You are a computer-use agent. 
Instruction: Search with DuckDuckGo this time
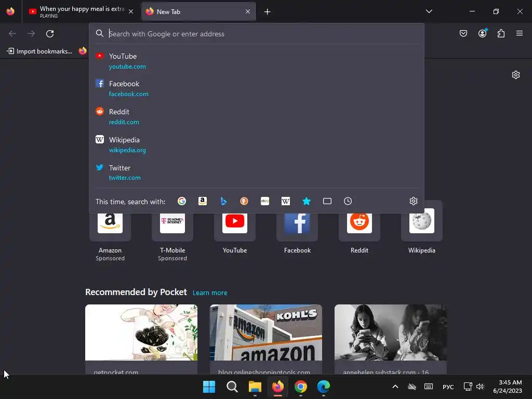coord(244,201)
